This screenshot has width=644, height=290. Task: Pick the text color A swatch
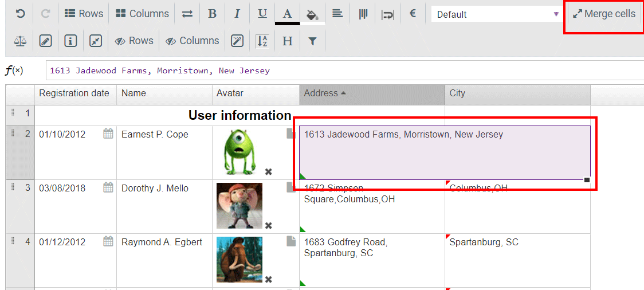[288, 14]
